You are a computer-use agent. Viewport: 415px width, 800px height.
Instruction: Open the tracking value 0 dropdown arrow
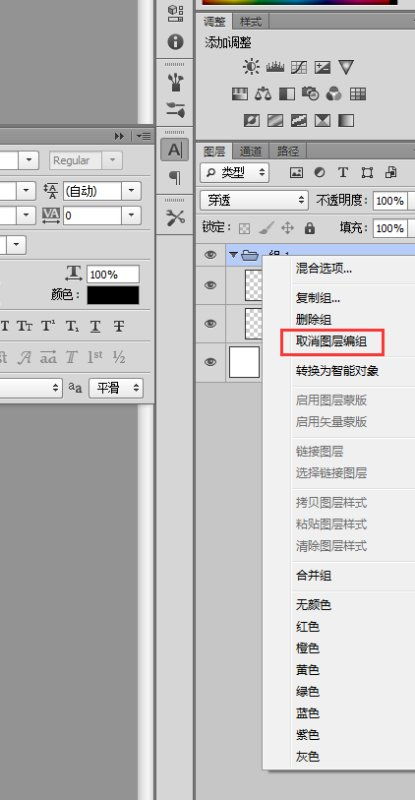131,215
